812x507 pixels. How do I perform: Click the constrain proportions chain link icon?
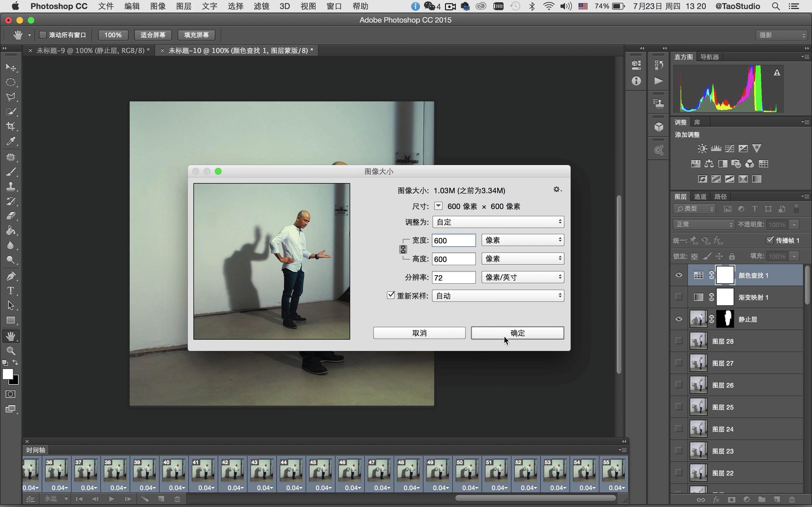tap(403, 250)
